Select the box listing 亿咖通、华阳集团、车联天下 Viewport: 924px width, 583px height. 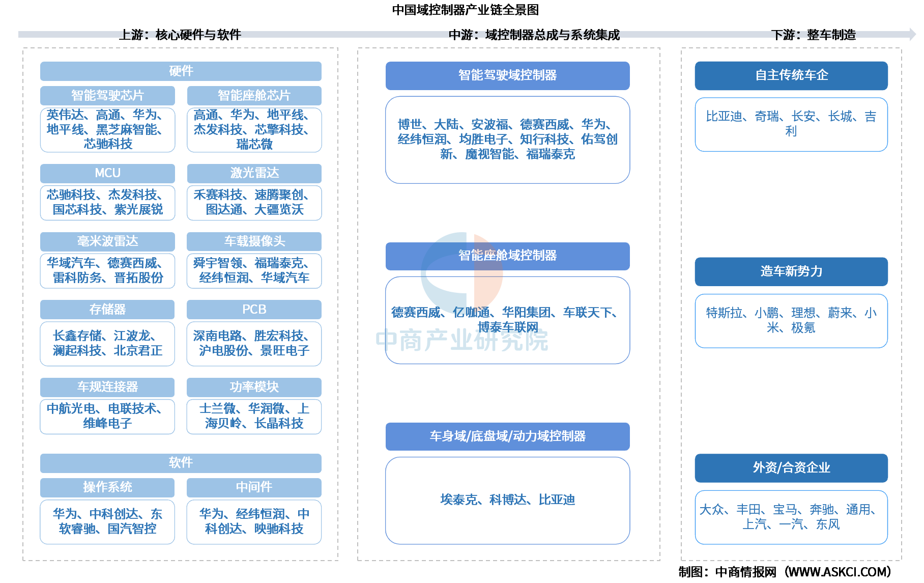(x=508, y=320)
